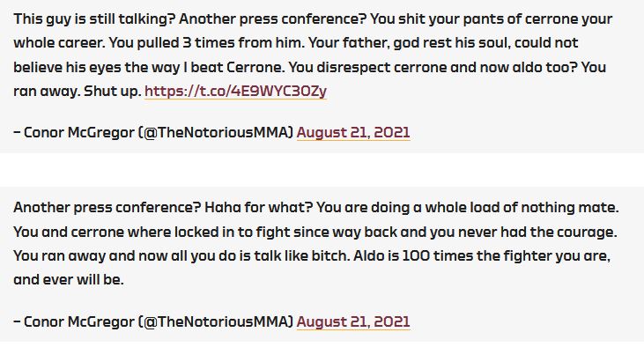Click the line starting "You and cerrone where locked"
This screenshot has height=347, width=644.
click(x=315, y=232)
